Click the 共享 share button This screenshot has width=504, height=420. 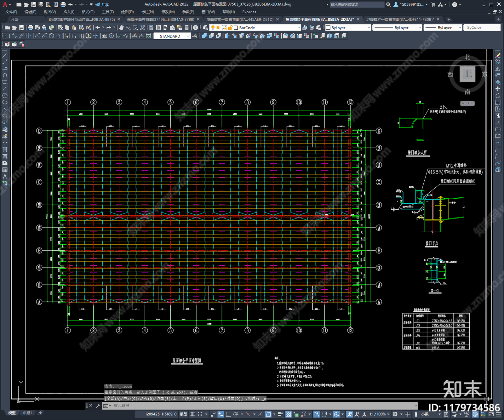click(x=102, y=4)
